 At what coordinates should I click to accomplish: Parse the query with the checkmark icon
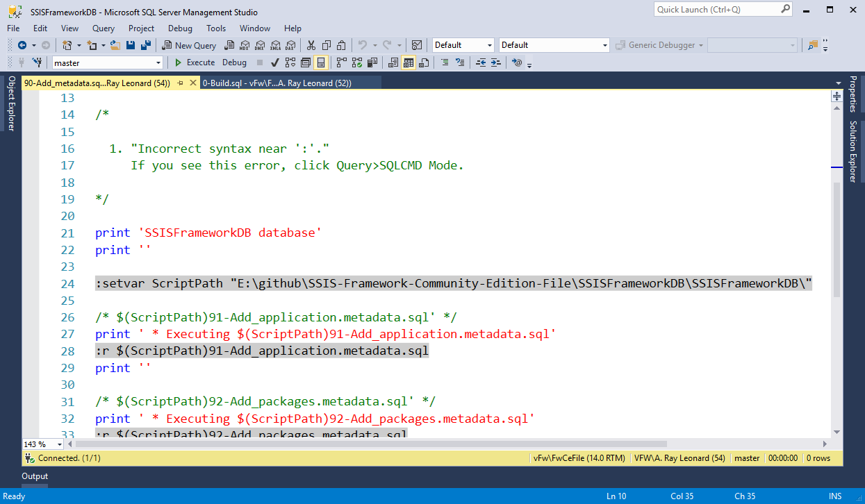pos(274,62)
